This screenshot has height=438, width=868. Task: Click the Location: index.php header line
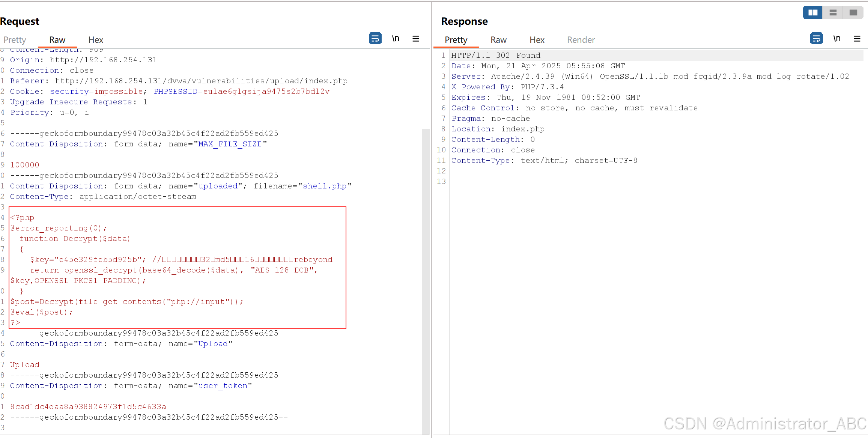point(498,129)
